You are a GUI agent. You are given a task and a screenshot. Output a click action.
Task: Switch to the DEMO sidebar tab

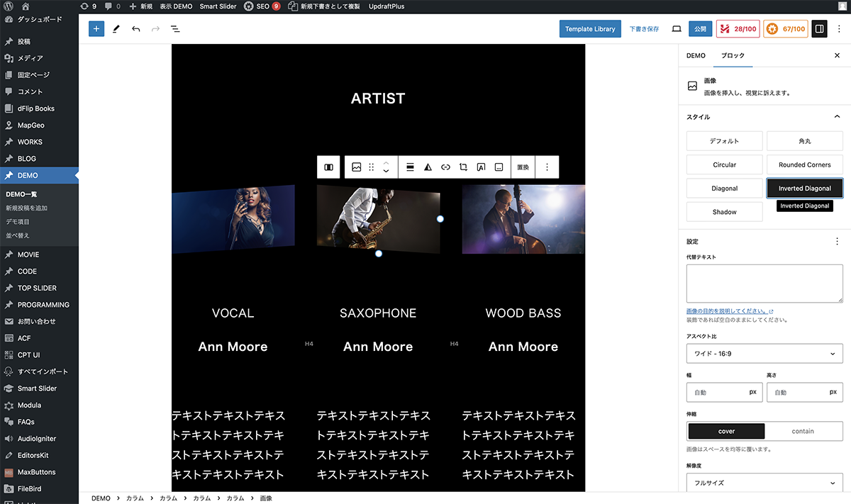(x=696, y=55)
